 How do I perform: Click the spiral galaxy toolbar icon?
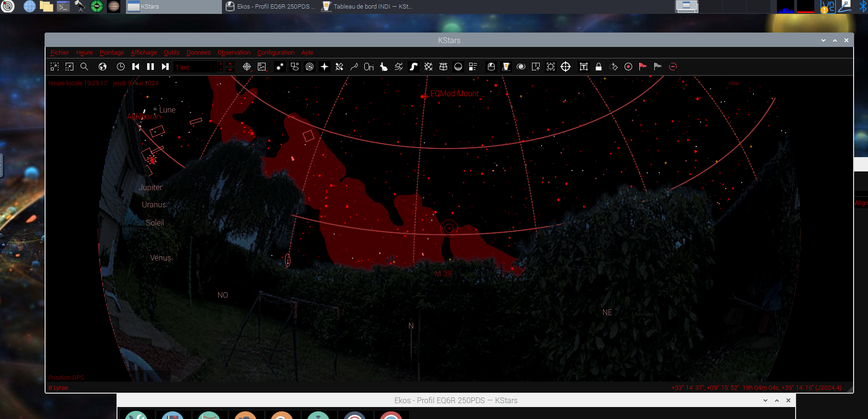521,67
